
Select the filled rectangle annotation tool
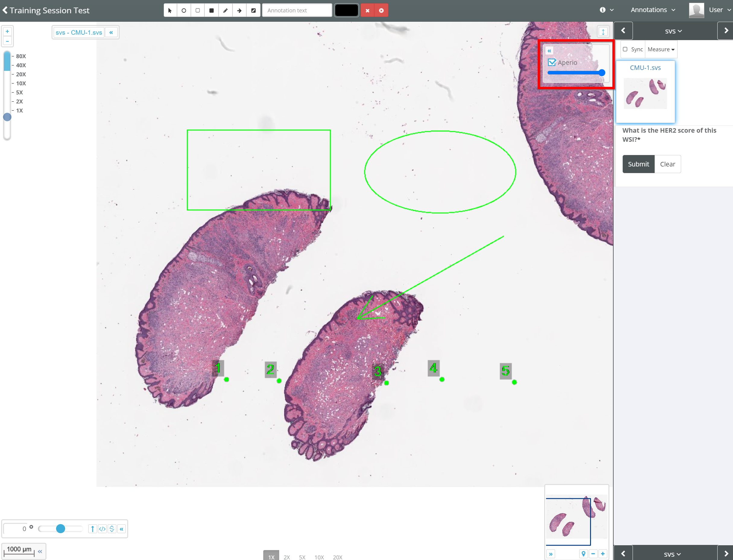[211, 10]
